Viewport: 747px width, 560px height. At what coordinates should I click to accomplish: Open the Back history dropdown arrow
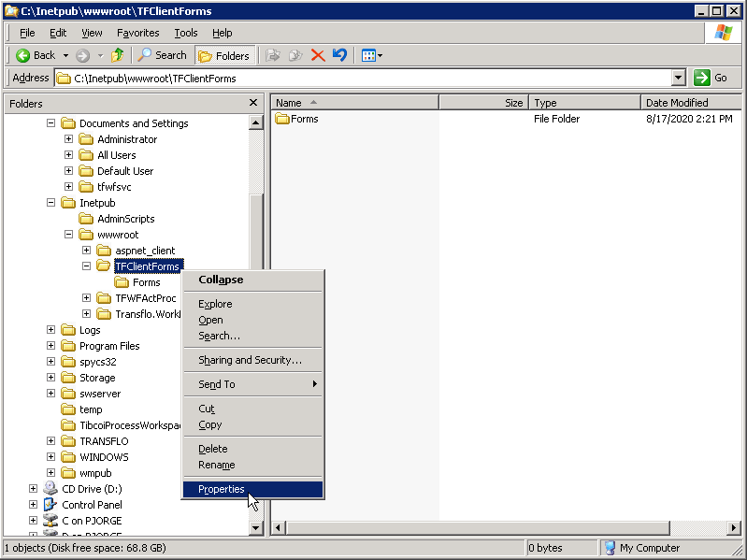65,56
